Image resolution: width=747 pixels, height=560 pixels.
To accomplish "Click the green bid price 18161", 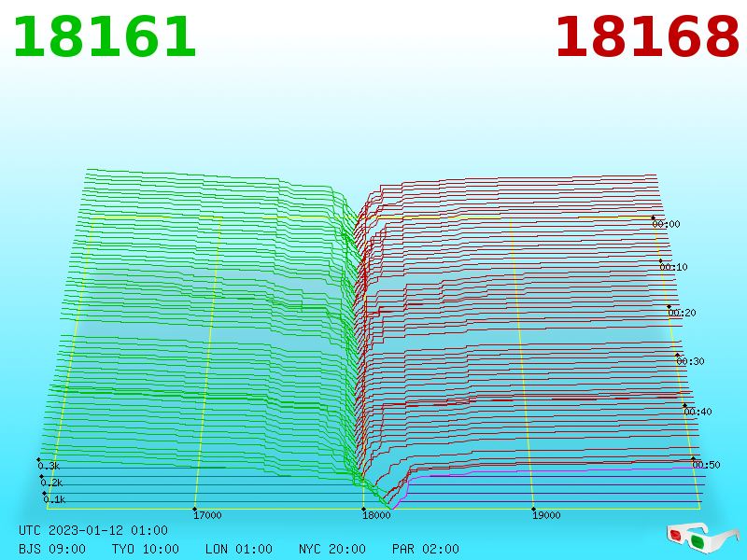I will [105, 37].
